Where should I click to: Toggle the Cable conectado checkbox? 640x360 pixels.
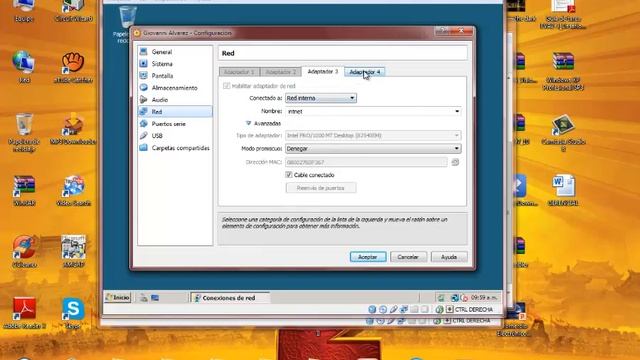[x=289, y=175]
